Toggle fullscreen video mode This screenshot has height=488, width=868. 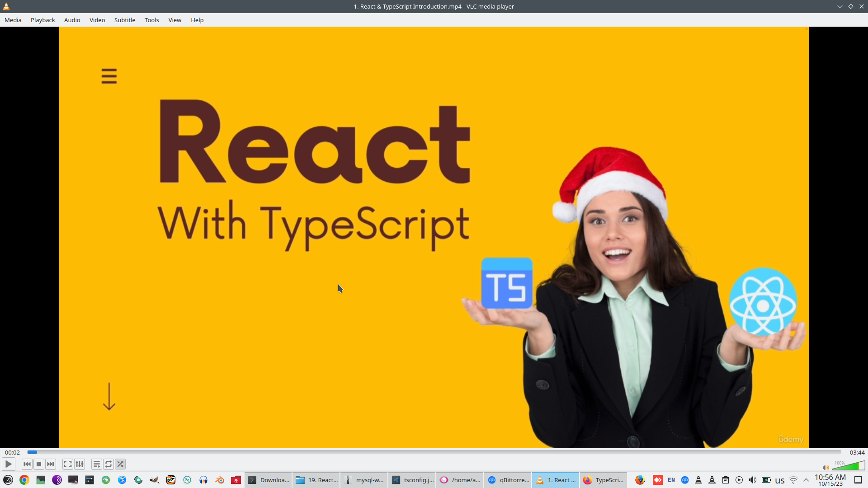pos(68,464)
